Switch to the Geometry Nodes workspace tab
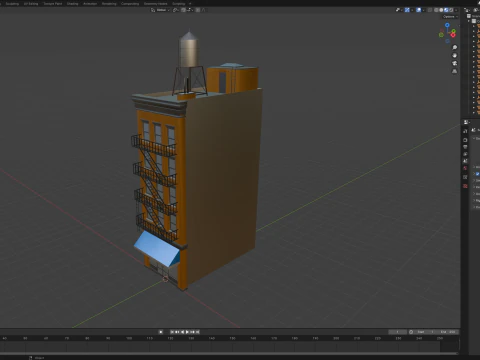Image resolution: width=480 pixels, height=360 pixels. [155, 4]
